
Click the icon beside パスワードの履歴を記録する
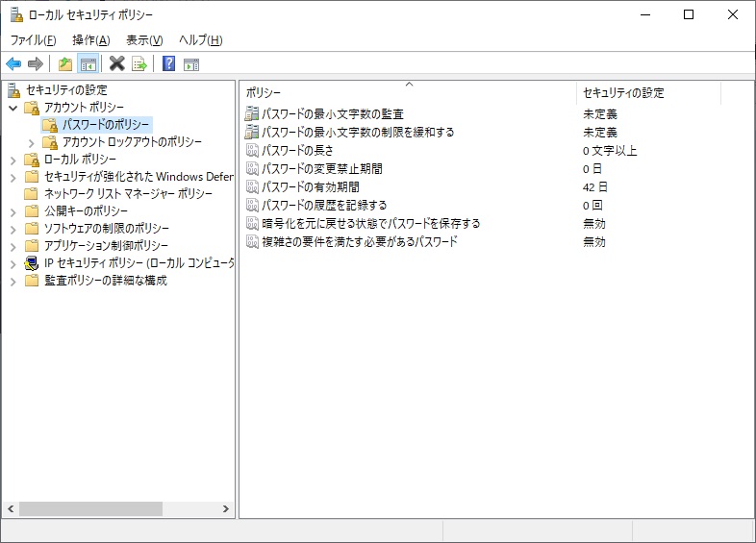pyautogui.click(x=252, y=206)
